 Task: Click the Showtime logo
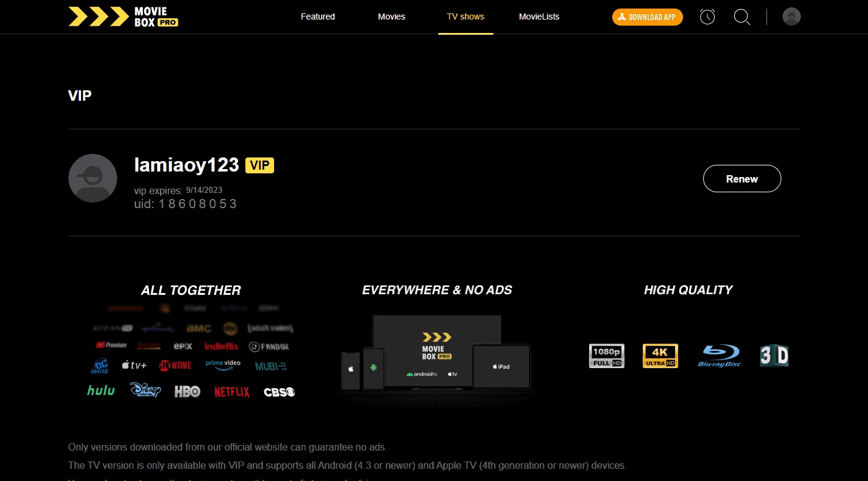(175, 366)
